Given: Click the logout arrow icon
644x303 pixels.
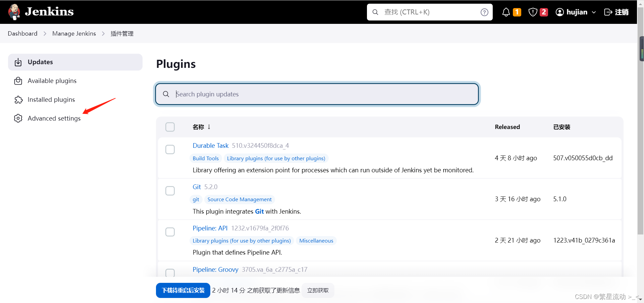Looking at the screenshot, I should (608, 12).
